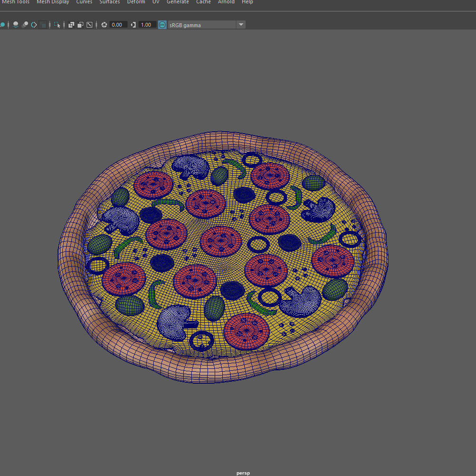This screenshot has height=476, width=476.
Task: Toggle the motion blur viewport icon
Action: coord(34,25)
